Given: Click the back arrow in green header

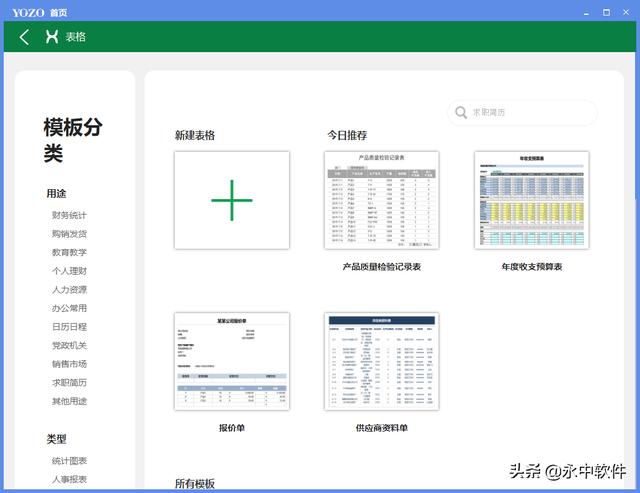Looking at the screenshot, I should point(24,37).
